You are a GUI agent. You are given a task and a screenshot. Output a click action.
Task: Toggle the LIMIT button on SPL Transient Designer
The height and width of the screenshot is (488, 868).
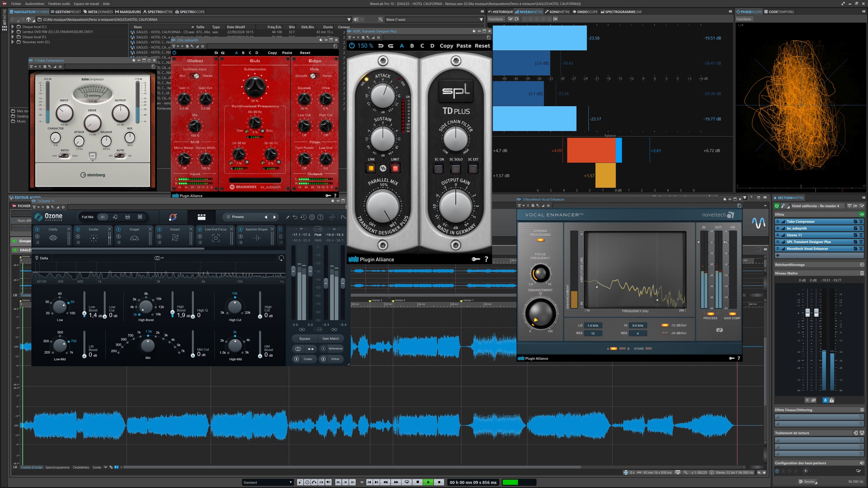[395, 168]
